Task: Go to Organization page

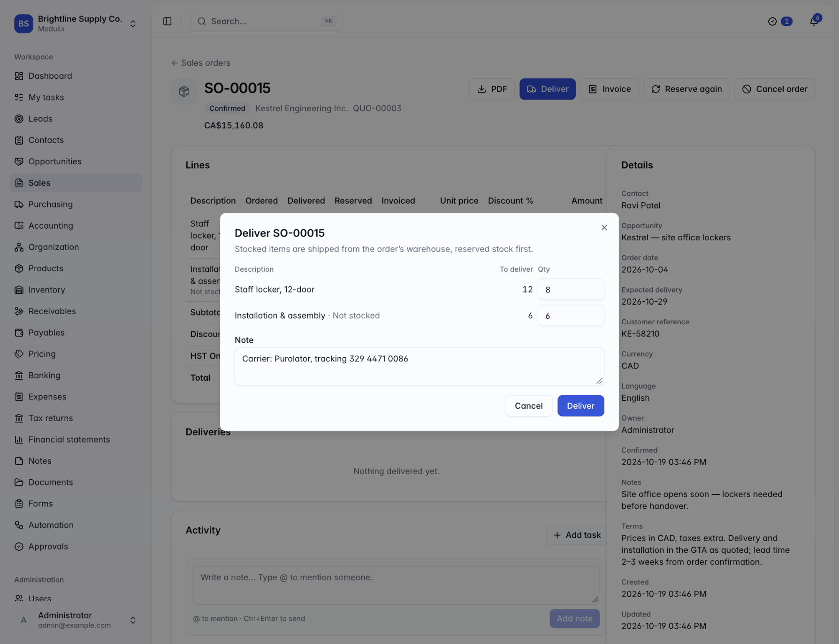Action: click(76, 247)
